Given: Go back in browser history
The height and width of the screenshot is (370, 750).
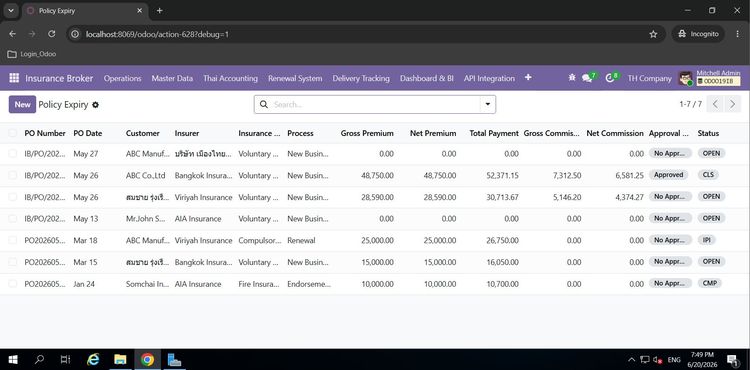Looking at the screenshot, I should point(12,34).
